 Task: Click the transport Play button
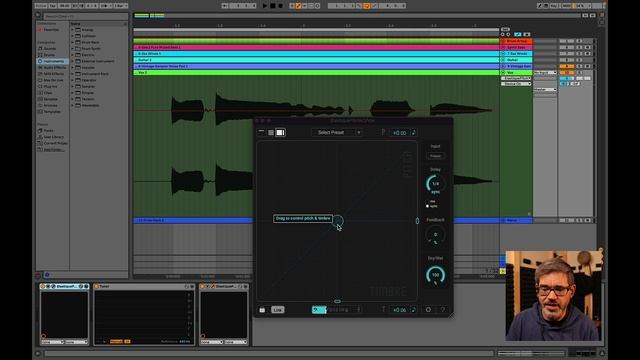[x=265, y=6]
